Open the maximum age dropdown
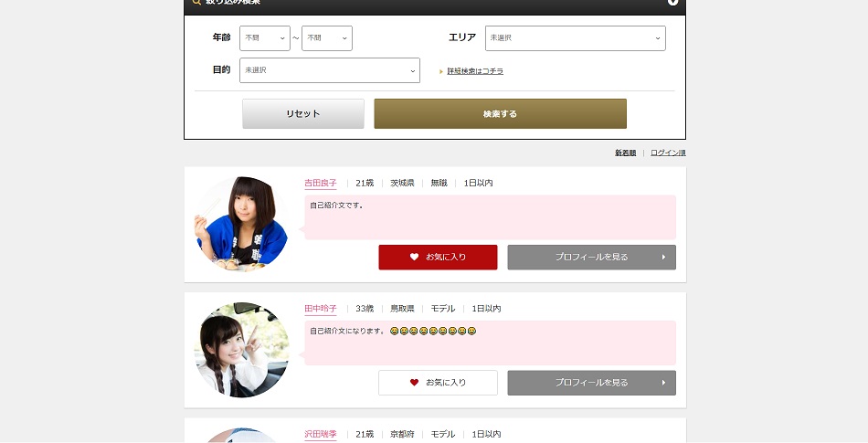The image size is (868, 443). [x=326, y=38]
